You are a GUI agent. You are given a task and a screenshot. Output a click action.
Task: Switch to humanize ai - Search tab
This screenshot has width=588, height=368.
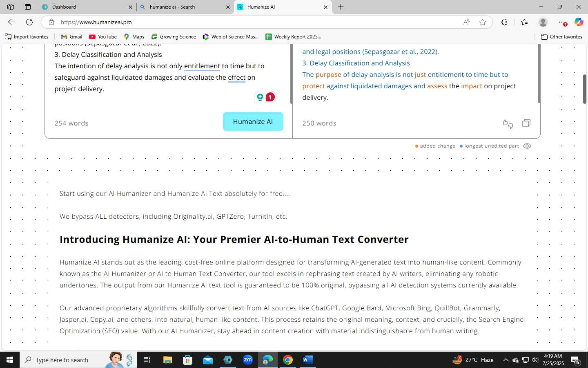(185, 7)
